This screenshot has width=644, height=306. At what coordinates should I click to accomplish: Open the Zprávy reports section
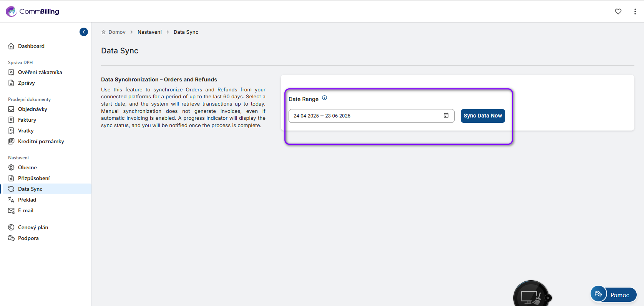26,83
